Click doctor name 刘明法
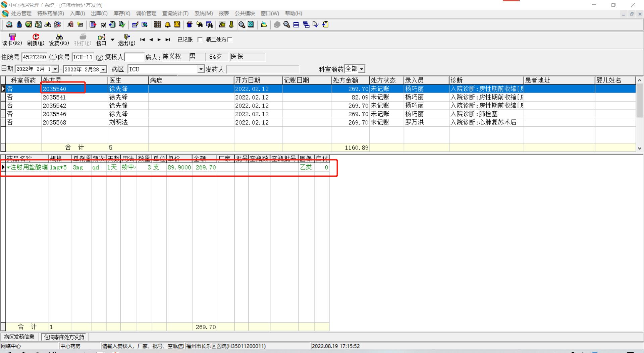Image resolution: width=644 pixels, height=353 pixels. click(x=118, y=122)
